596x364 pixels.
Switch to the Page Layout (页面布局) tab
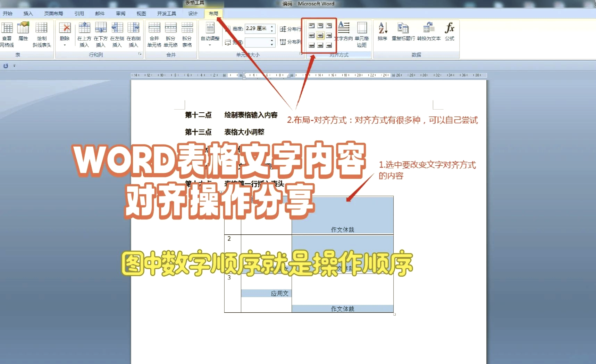(x=53, y=14)
